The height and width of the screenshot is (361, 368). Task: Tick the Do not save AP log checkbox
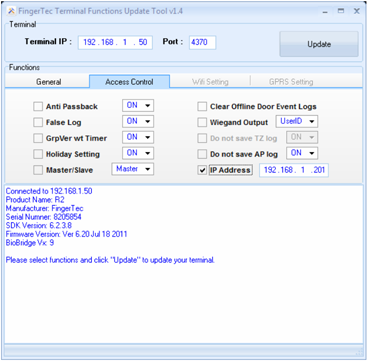(202, 154)
